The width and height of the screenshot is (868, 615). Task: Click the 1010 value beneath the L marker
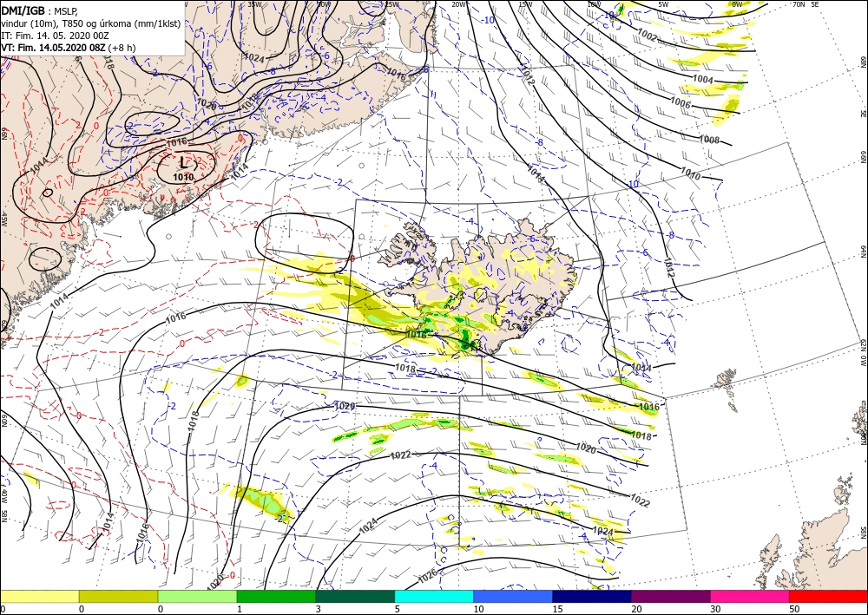pyautogui.click(x=183, y=177)
